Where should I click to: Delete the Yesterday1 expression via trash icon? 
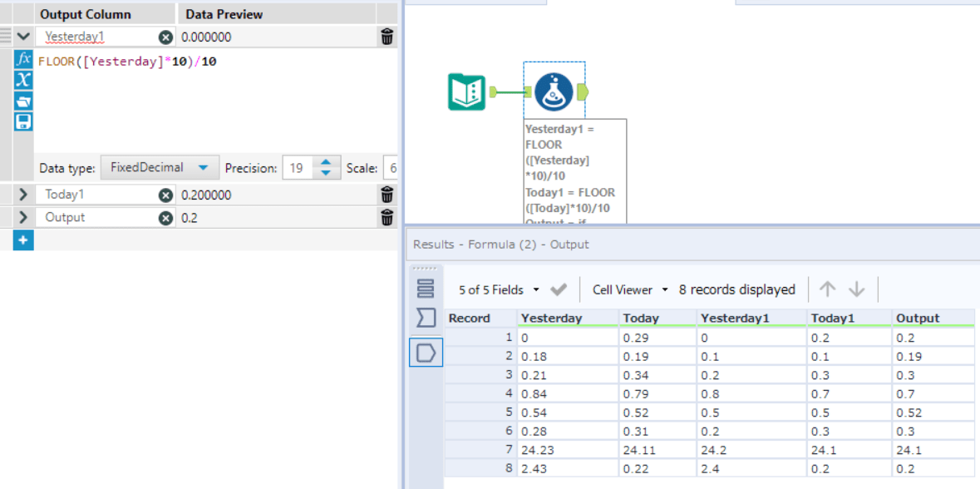click(x=387, y=37)
